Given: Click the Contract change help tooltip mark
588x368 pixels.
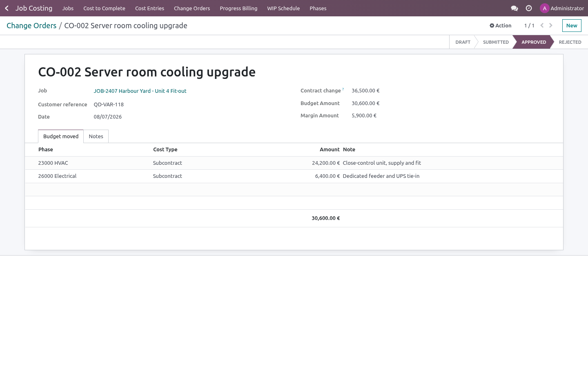Looking at the screenshot, I should coord(343,89).
